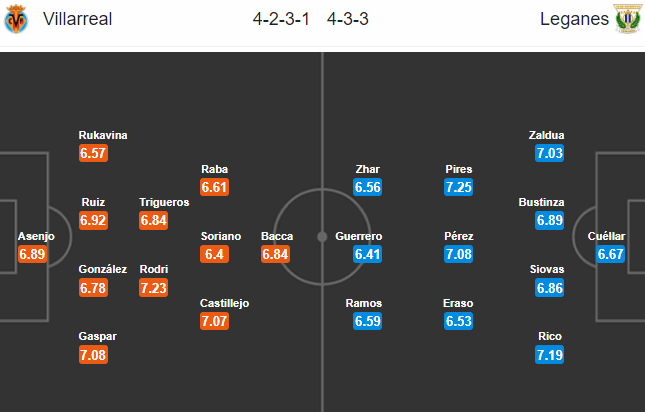Image resolution: width=645 pixels, height=412 pixels.
Task: Open the Leganes team name link
Action: (x=575, y=19)
